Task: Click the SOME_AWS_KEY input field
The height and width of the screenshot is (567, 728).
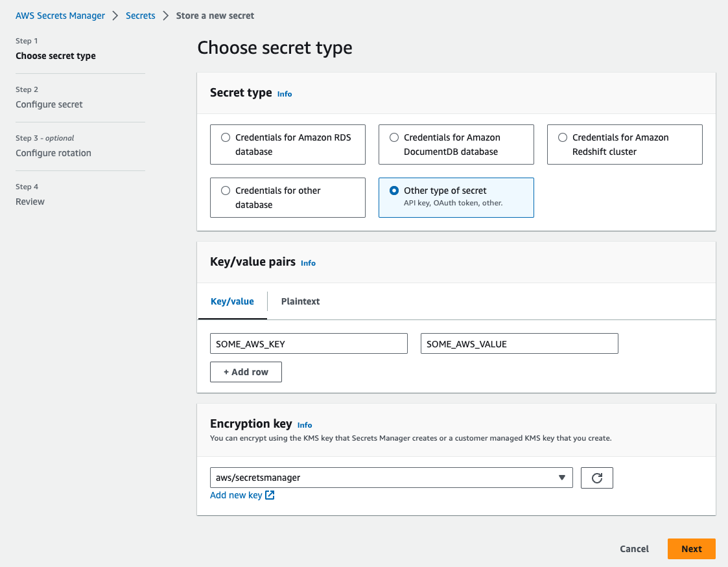Action: pos(309,344)
